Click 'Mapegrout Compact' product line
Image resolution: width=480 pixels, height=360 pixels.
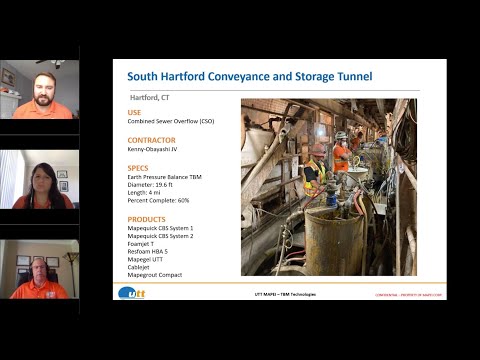pyautogui.click(x=155, y=275)
